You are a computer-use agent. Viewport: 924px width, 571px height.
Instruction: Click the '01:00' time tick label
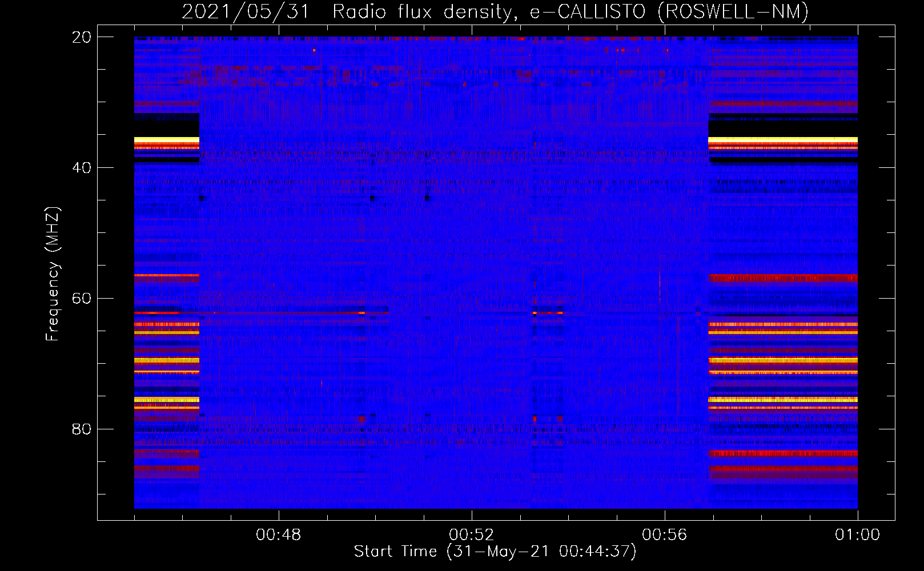click(858, 535)
